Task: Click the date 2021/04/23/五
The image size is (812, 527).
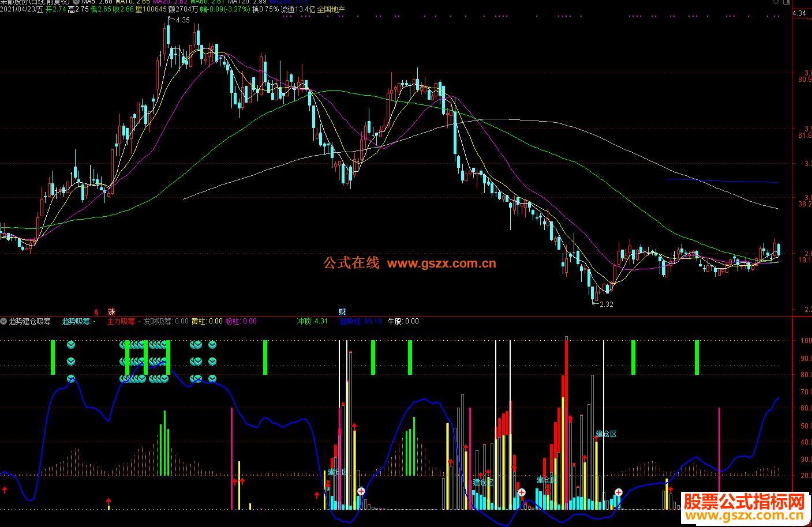Action: coord(21,9)
